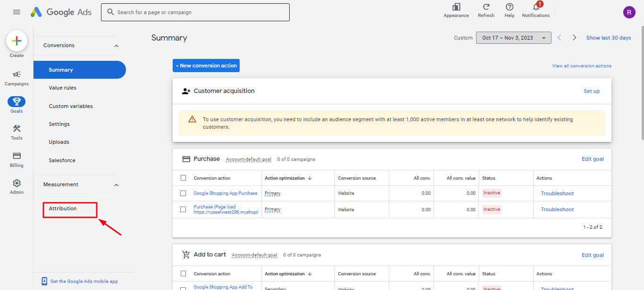The image size is (644, 290).
Task: Open Purchase (Page load) conversion action
Action: tap(226, 209)
